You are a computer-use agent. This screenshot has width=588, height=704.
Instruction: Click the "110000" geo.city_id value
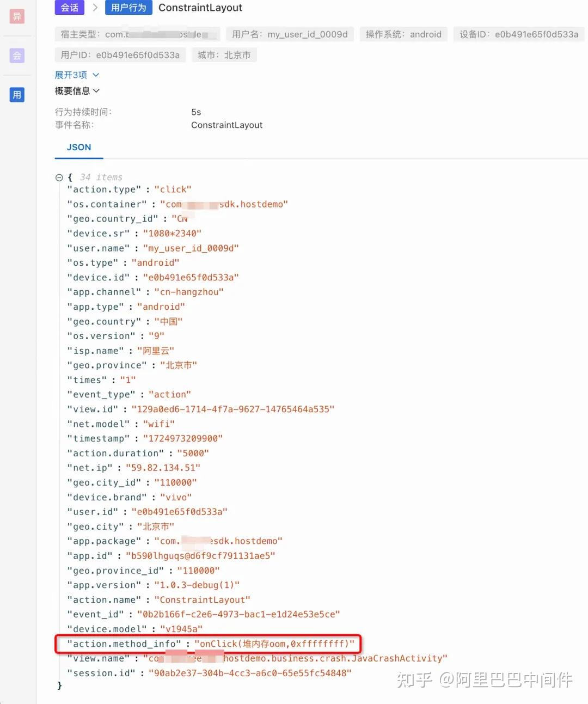point(175,483)
